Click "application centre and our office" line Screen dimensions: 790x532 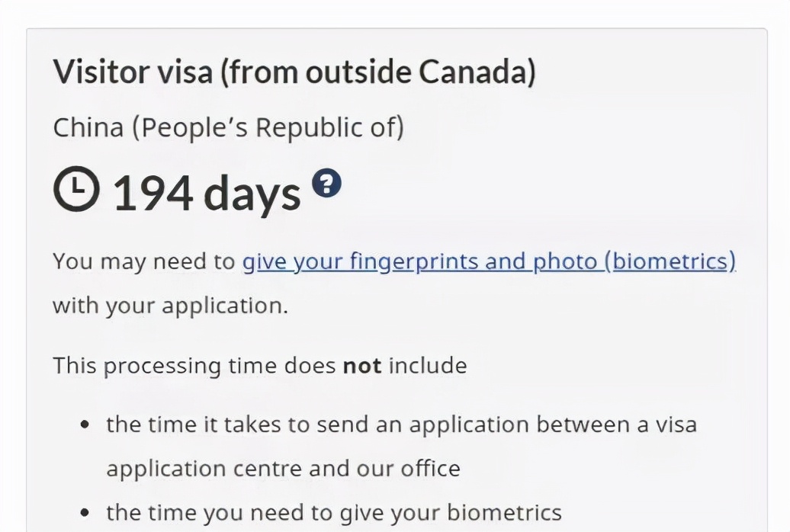[283, 467]
